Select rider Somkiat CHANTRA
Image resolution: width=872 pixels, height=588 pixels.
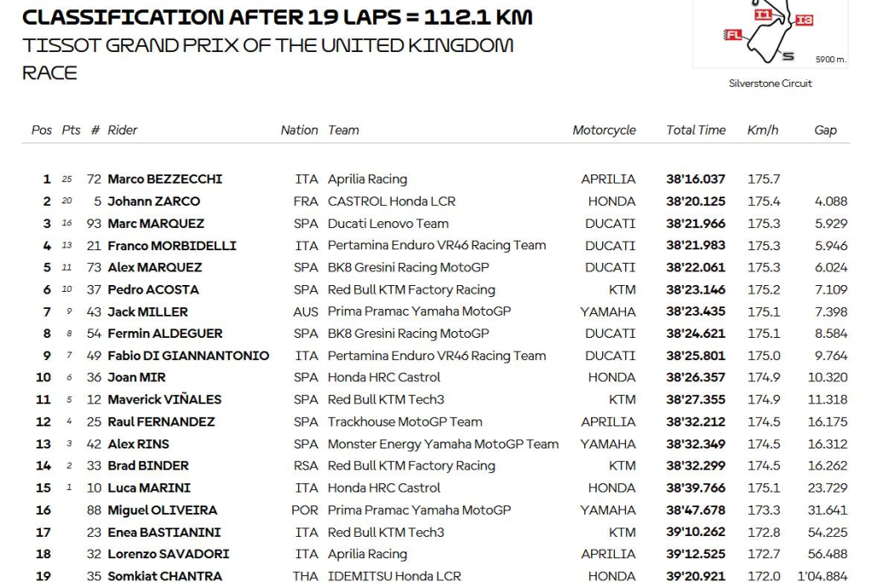pyautogui.click(x=164, y=576)
